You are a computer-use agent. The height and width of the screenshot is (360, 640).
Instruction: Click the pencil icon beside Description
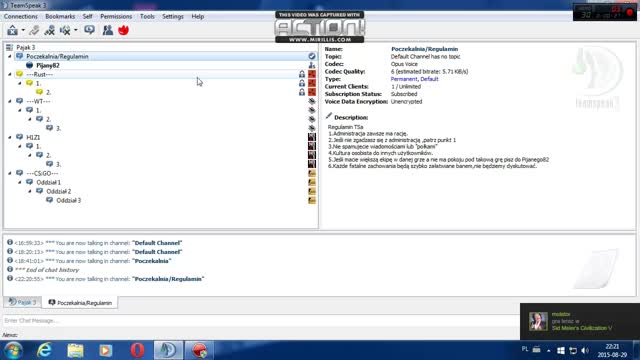(x=329, y=117)
